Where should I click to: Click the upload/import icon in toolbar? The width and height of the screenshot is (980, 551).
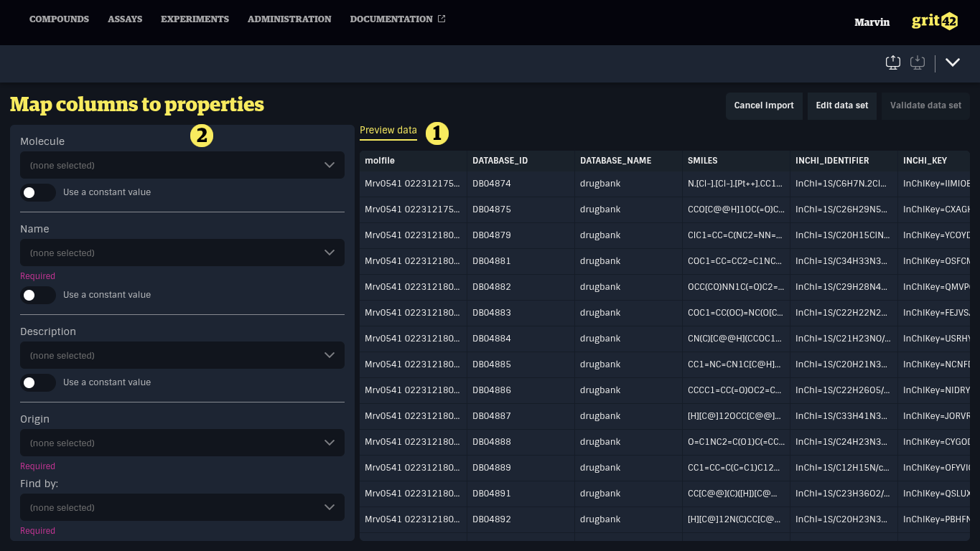[892, 62]
